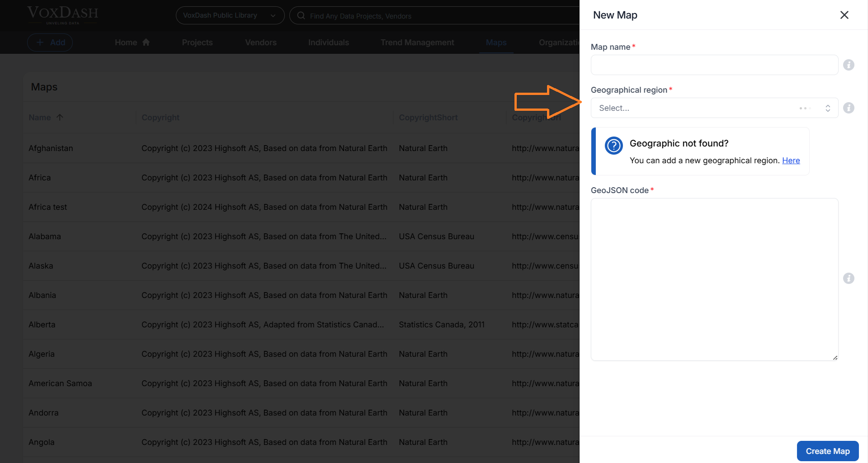Select the Angola map row
This screenshot has width=868, height=463.
pos(301,442)
